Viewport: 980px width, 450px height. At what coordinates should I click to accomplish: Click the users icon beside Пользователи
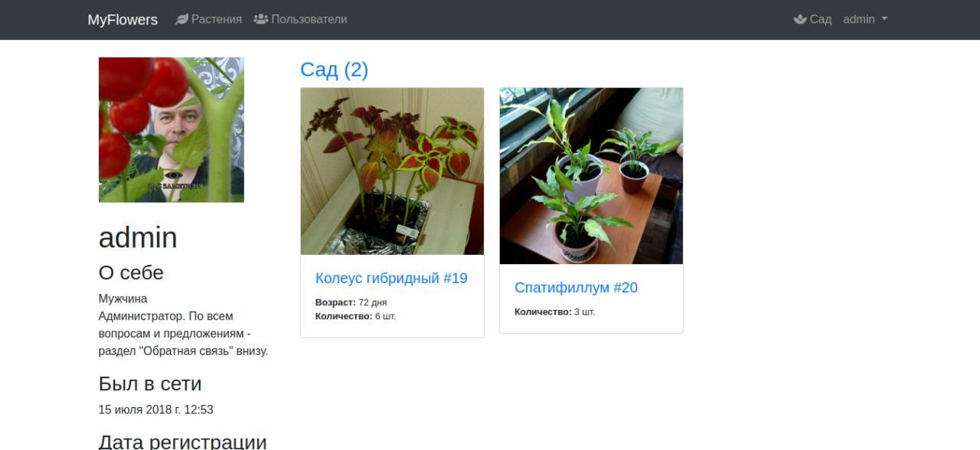pos(261,19)
